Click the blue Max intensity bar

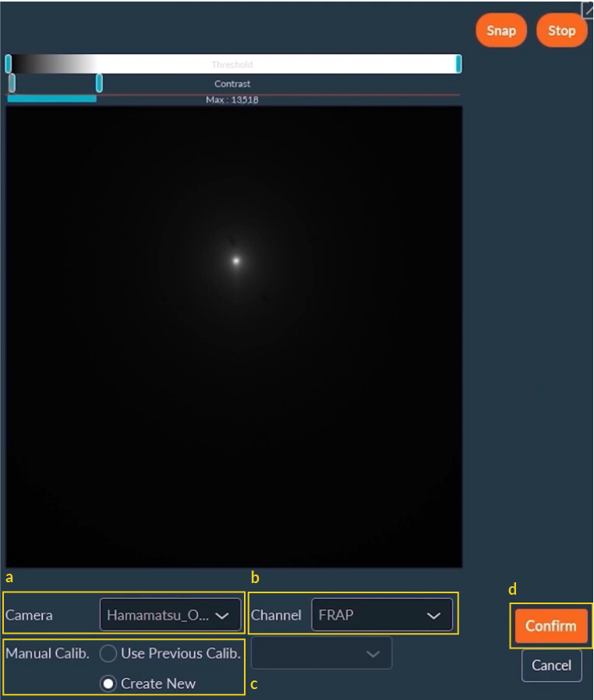click(x=51, y=99)
